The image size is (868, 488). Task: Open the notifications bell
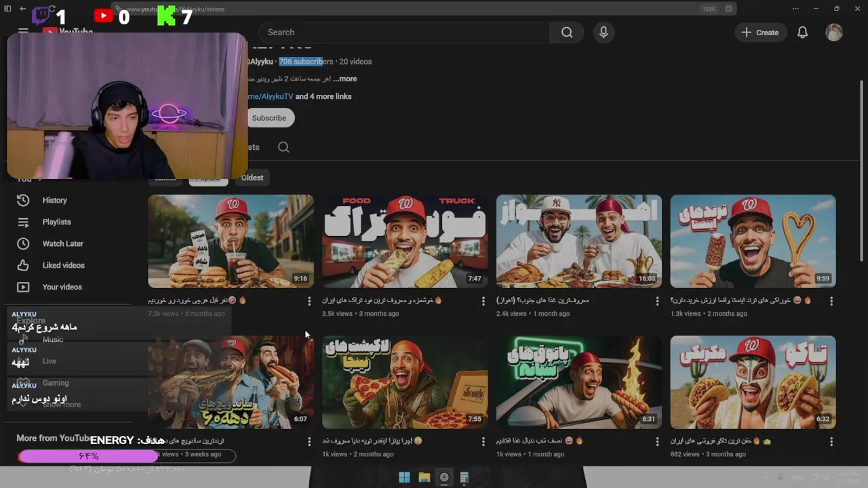click(x=802, y=33)
